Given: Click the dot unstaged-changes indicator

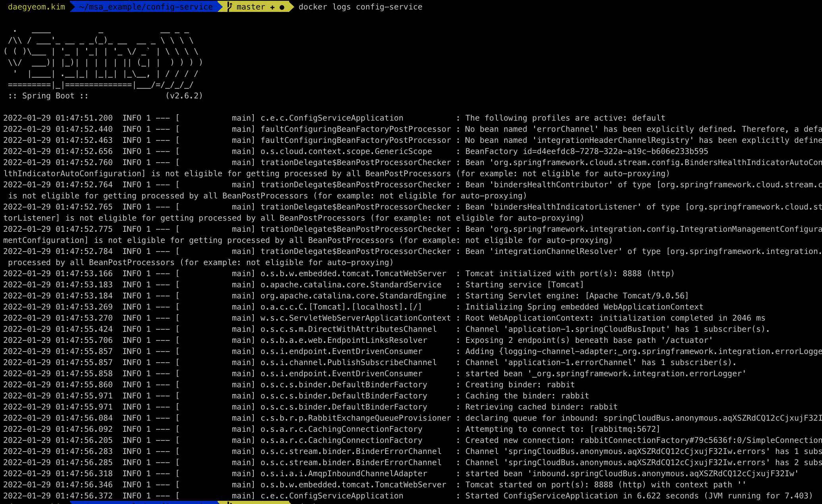Looking at the screenshot, I should [x=282, y=7].
